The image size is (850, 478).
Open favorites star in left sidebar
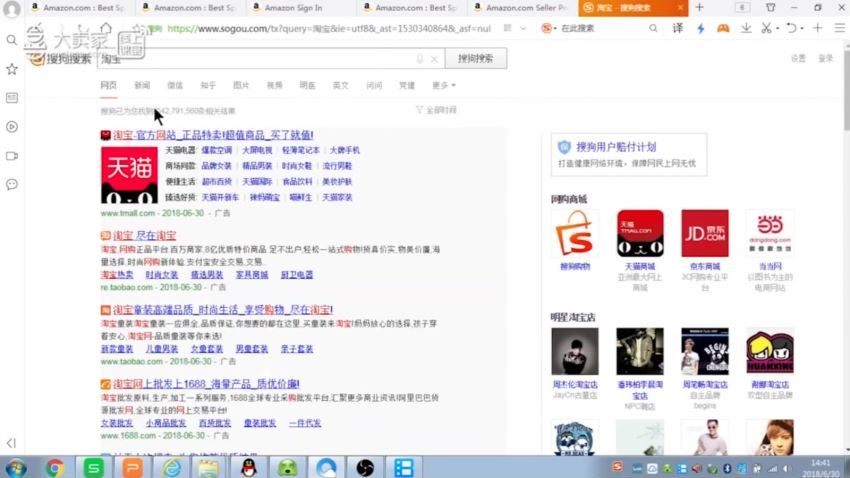pos(11,69)
